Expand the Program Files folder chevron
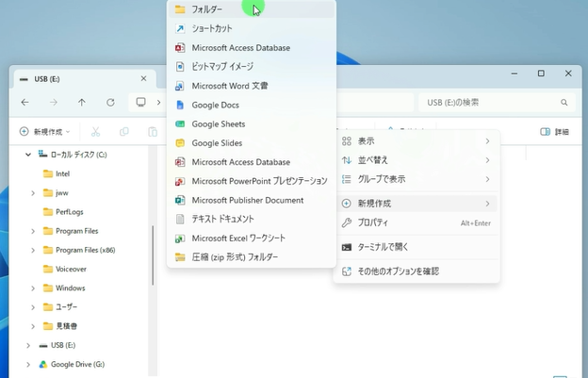Screen dimensions: 588x378 pyautogui.click(x=33, y=231)
